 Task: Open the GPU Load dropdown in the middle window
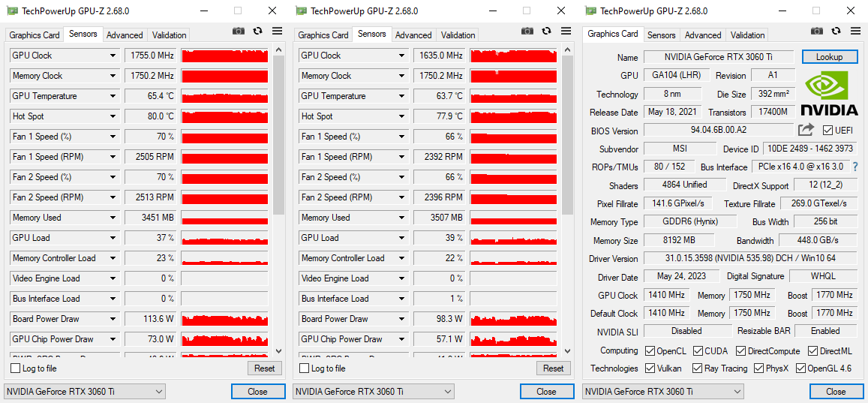(402, 237)
